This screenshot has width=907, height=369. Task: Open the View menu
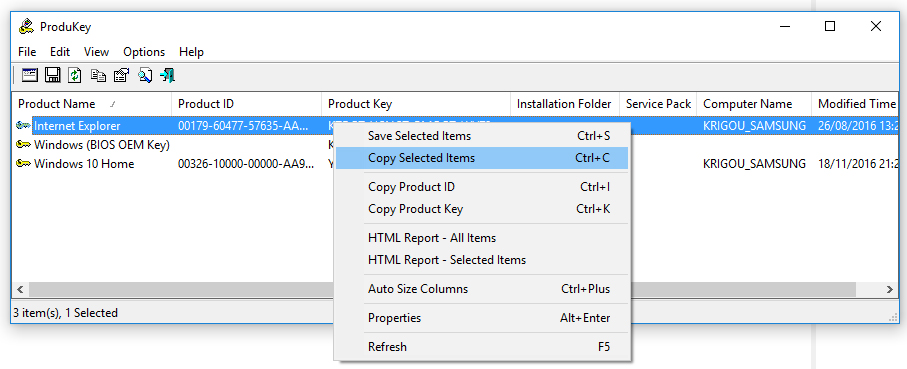pyautogui.click(x=96, y=51)
